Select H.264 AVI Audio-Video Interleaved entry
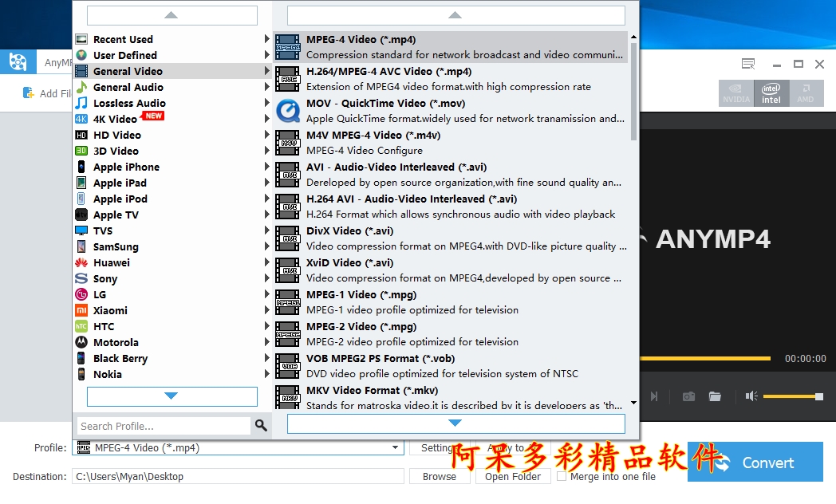 coord(451,207)
